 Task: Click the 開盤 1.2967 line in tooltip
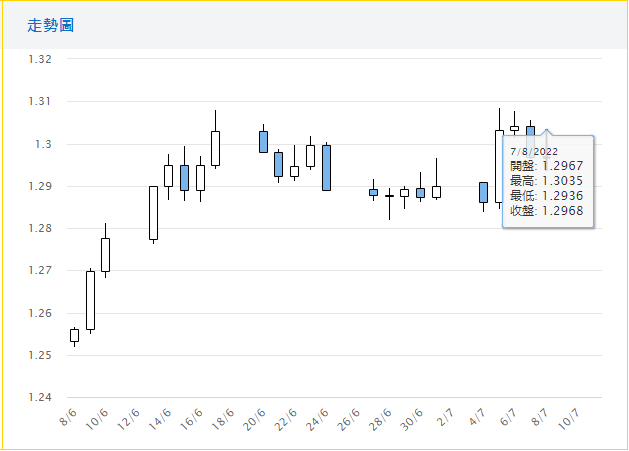546,165
